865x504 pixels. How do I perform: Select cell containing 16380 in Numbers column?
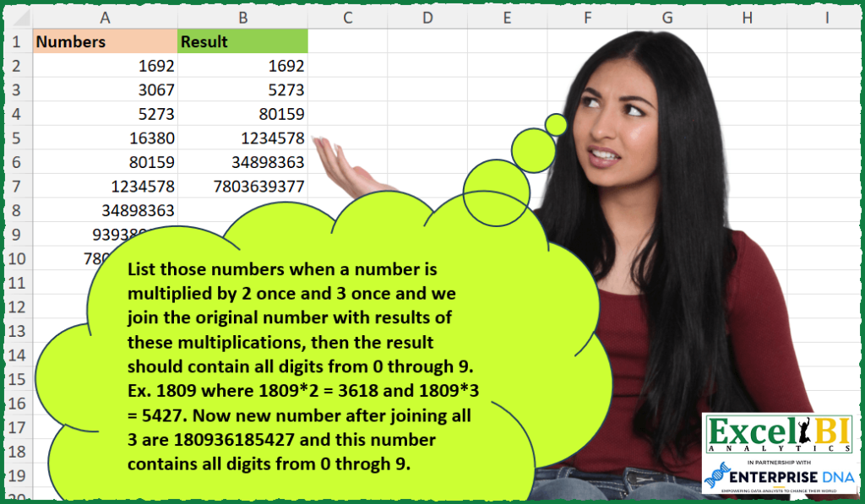(x=105, y=138)
